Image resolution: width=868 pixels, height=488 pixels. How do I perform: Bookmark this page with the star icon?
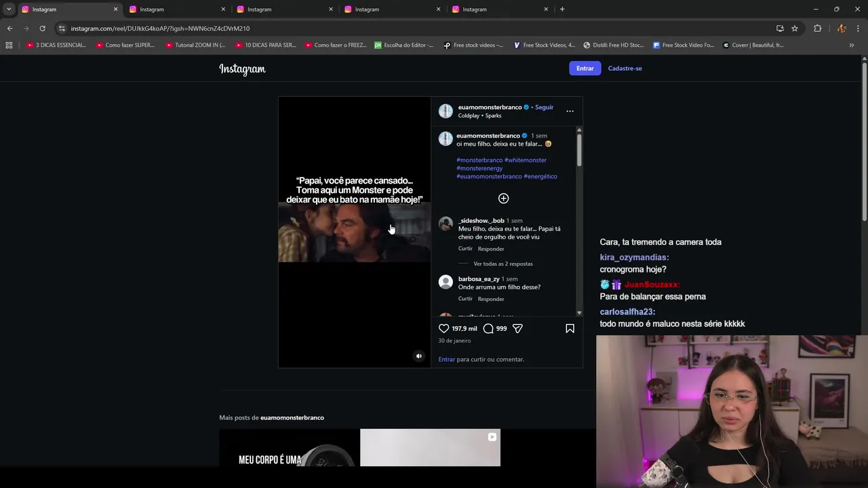tap(795, 28)
